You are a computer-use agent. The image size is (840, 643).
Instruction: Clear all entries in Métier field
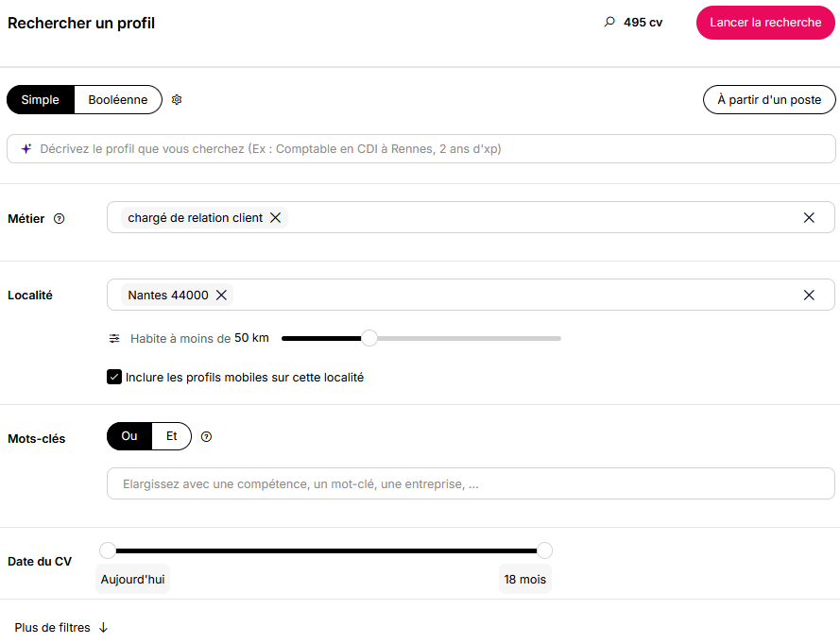point(809,217)
